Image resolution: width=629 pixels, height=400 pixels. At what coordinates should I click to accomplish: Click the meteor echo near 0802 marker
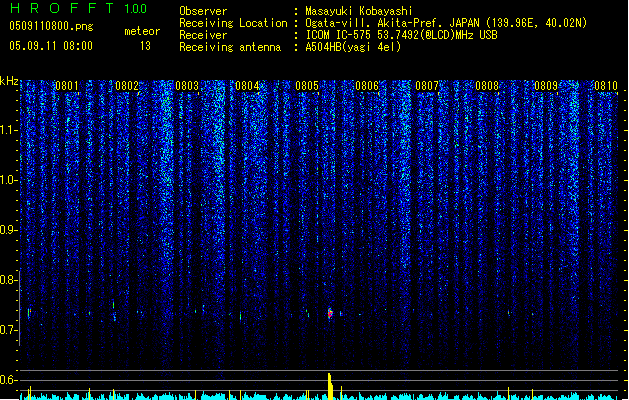(x=114, y=311)
